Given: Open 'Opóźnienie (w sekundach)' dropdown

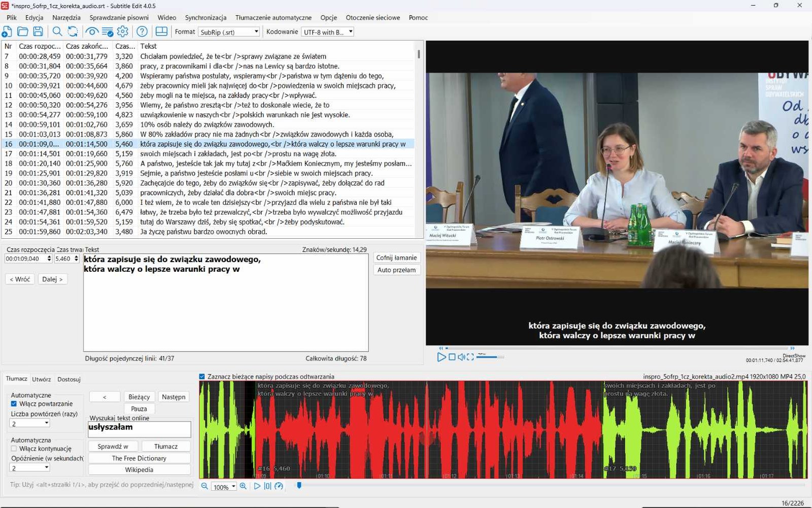Looking at the screenshot, I should coord(30,468).
